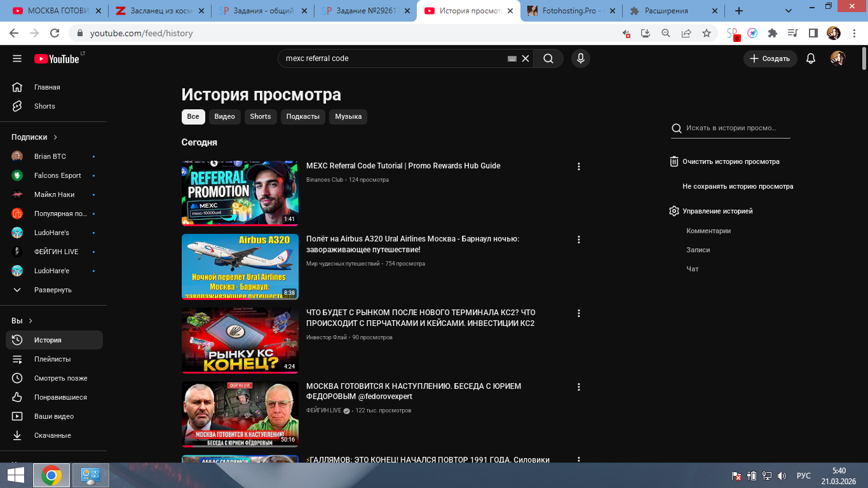Viewport: 868px width, 488px height.
Task: Open the Chrome extensions puzzle icon
Action: point(773,33)
